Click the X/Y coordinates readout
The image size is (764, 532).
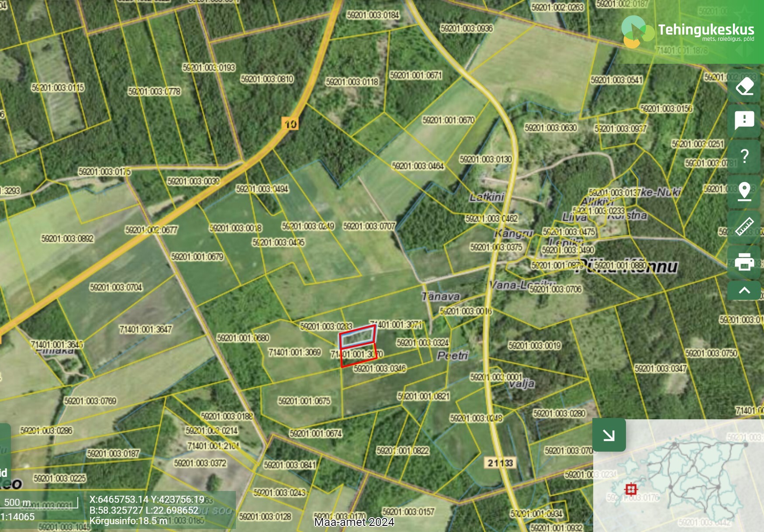coord(147,499)
